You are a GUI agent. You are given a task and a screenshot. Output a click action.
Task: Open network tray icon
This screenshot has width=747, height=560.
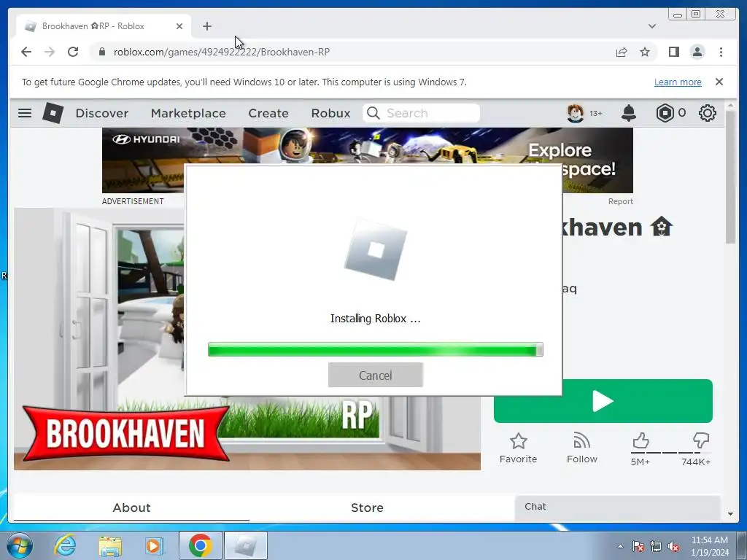(656, 546)
